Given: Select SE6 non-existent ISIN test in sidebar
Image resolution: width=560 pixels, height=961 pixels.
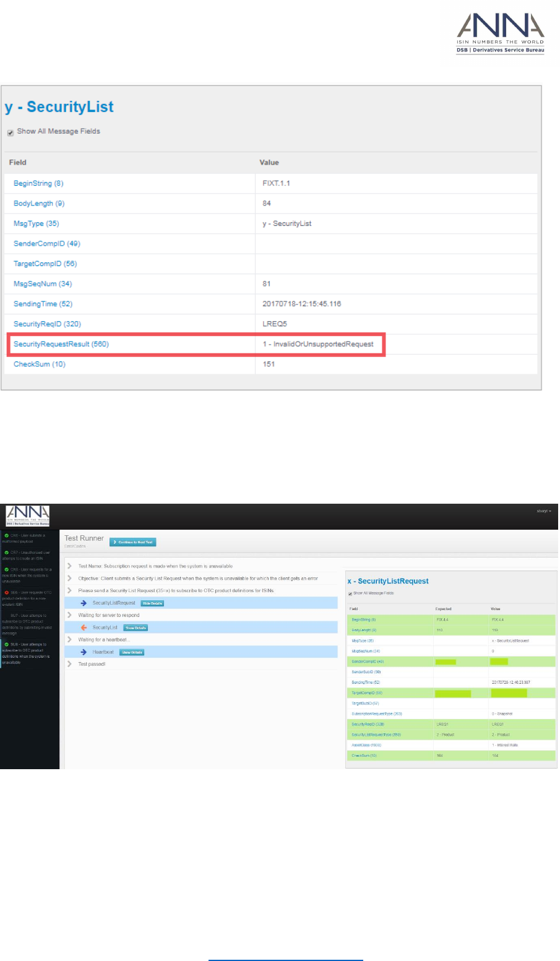Looking at the screenshot, I should click(28, 598).
